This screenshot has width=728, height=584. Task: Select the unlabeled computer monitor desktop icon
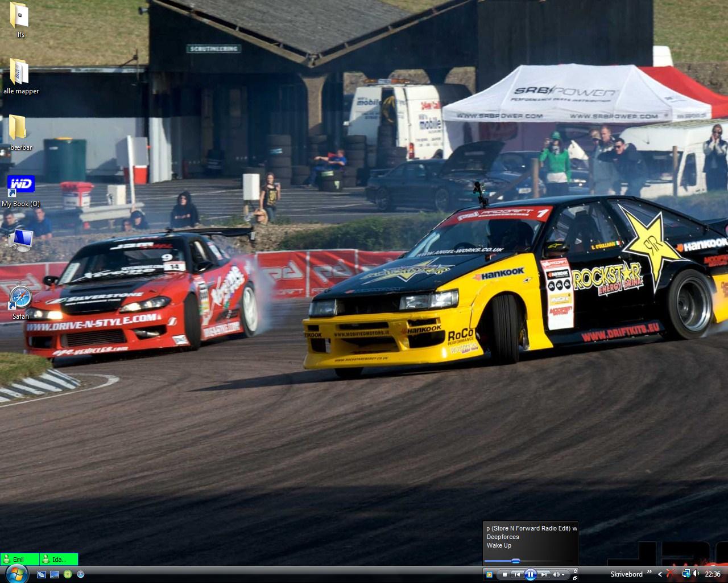tap(21, 240)
